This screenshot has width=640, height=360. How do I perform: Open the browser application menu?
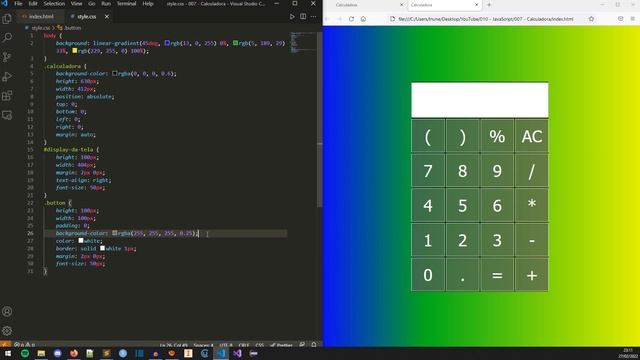tap(632, 19)
